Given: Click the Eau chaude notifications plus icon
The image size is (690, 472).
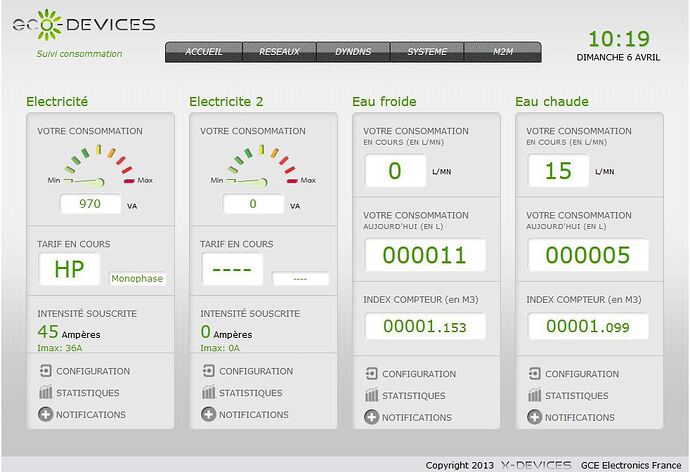Looking at the screenshot, I should pos(534,417).
